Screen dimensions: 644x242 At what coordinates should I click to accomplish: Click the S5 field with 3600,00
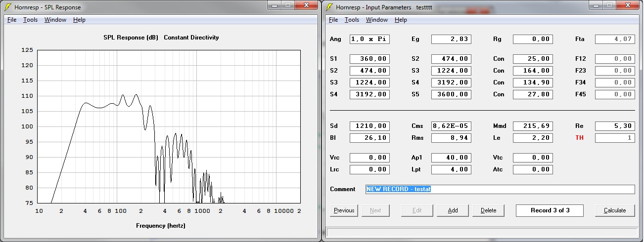point(451,94)
